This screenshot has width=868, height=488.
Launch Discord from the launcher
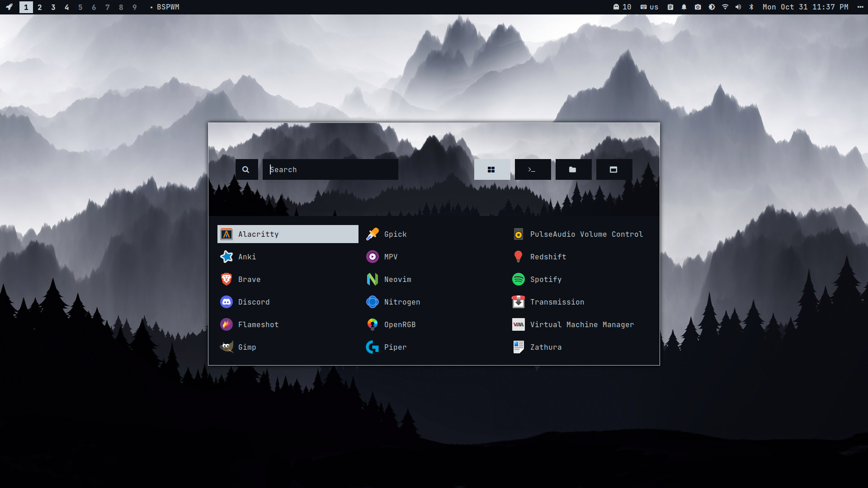pos(253,302)
